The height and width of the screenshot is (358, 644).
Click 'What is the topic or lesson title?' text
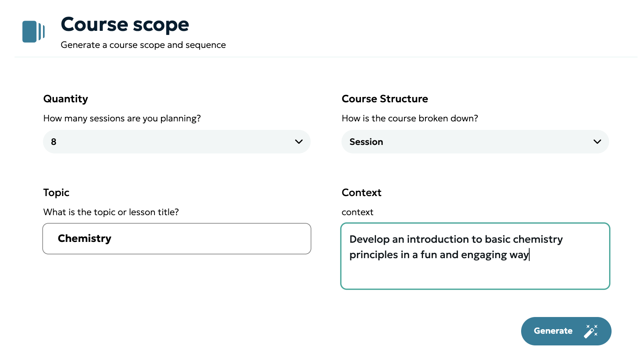(x=111, y=212)
